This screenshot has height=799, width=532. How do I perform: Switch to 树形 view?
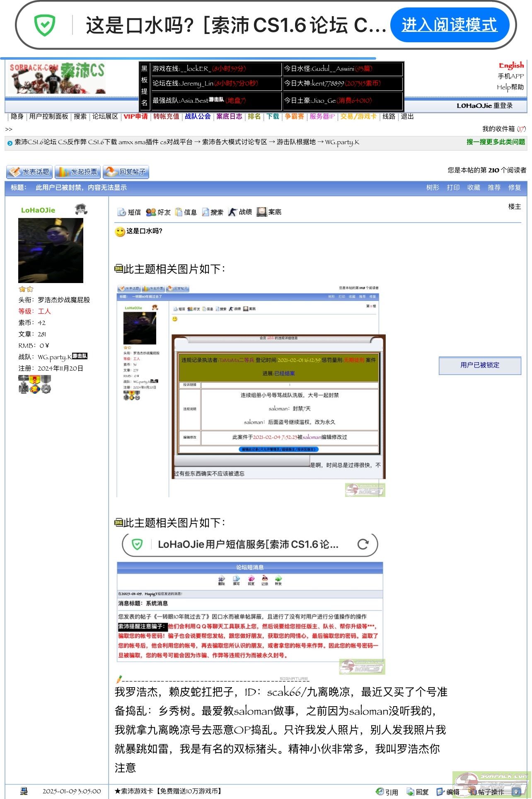pos(433,188)
